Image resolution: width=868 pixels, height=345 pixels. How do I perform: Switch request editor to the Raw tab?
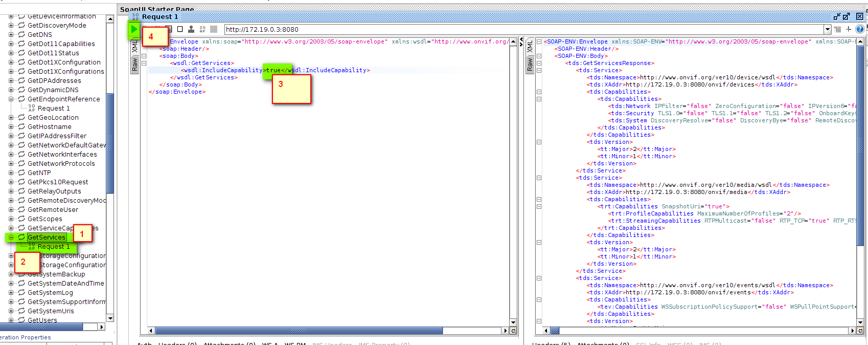tap(135, 64)
